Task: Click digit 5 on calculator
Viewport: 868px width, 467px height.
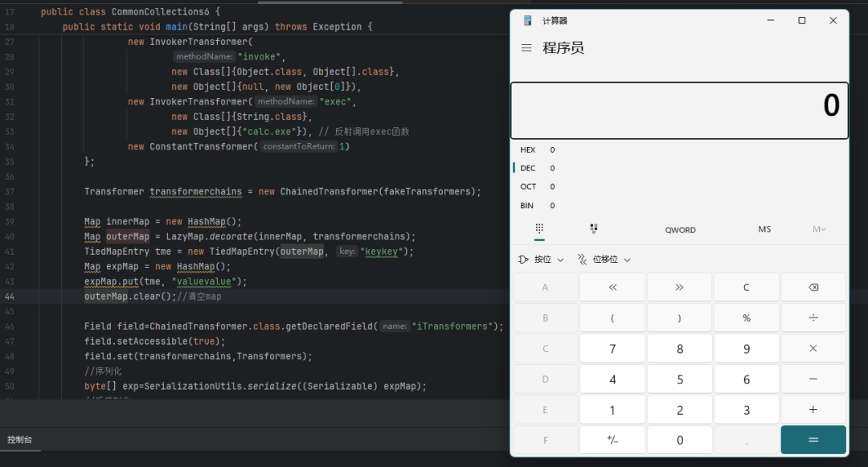Action: point(679,379)
